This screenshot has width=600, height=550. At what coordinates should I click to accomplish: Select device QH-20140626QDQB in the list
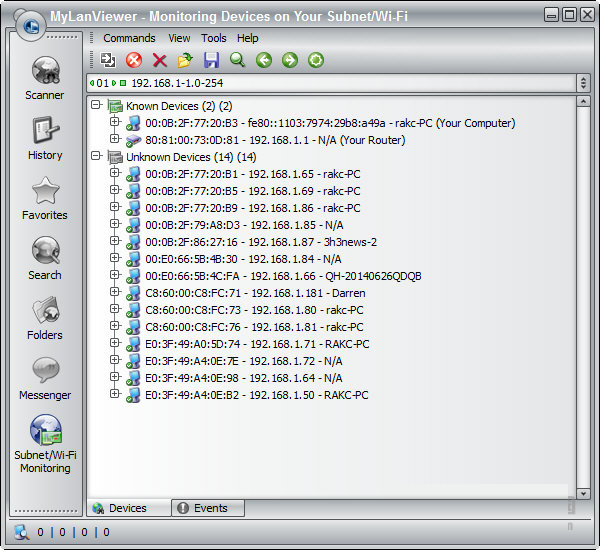tap(283, 276)
